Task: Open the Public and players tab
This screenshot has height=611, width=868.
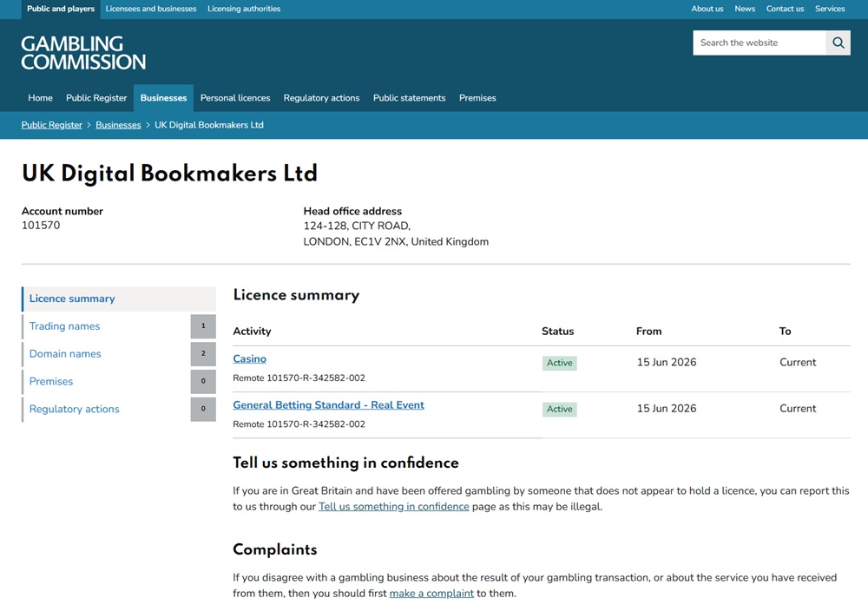Action: coord(61,9)
